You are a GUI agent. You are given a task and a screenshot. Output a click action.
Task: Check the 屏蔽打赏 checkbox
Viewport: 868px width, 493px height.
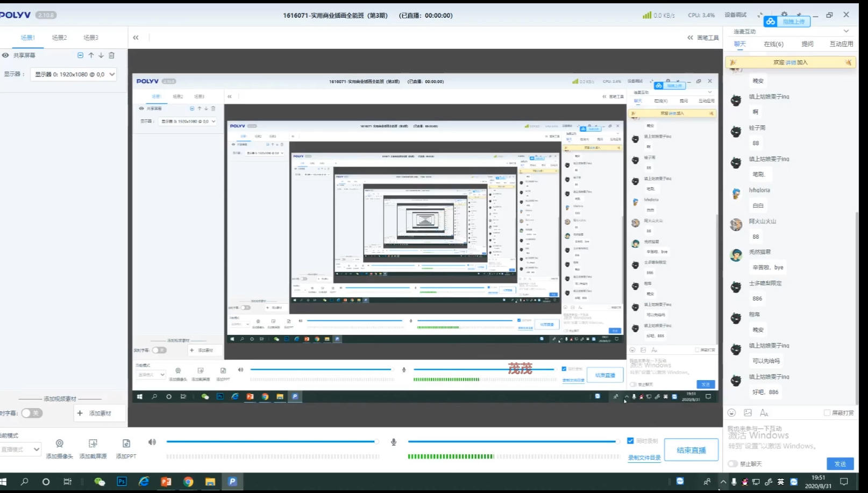point(827,413)
